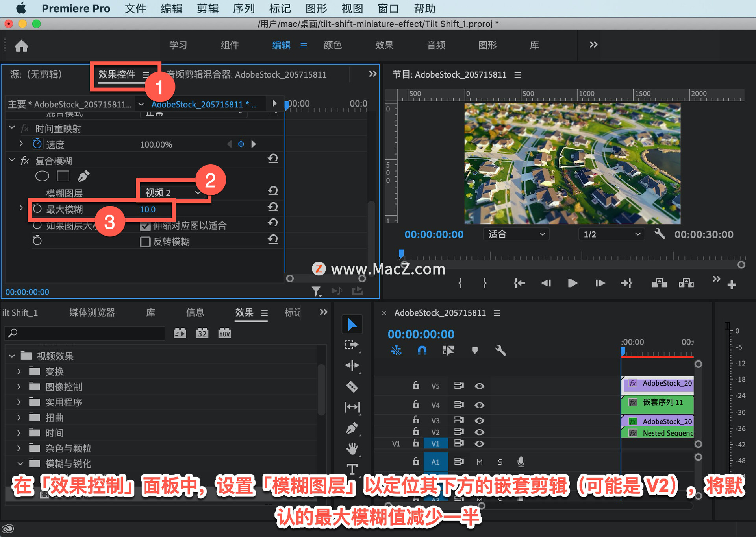
Task: Go to In point button
Action: (519, 283)
